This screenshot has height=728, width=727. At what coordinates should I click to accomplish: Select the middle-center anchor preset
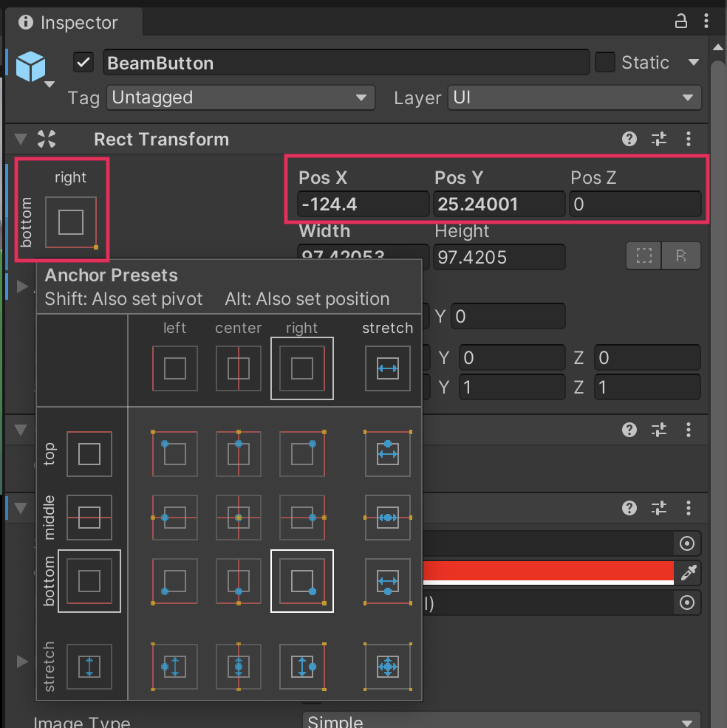tap(238, 518)
